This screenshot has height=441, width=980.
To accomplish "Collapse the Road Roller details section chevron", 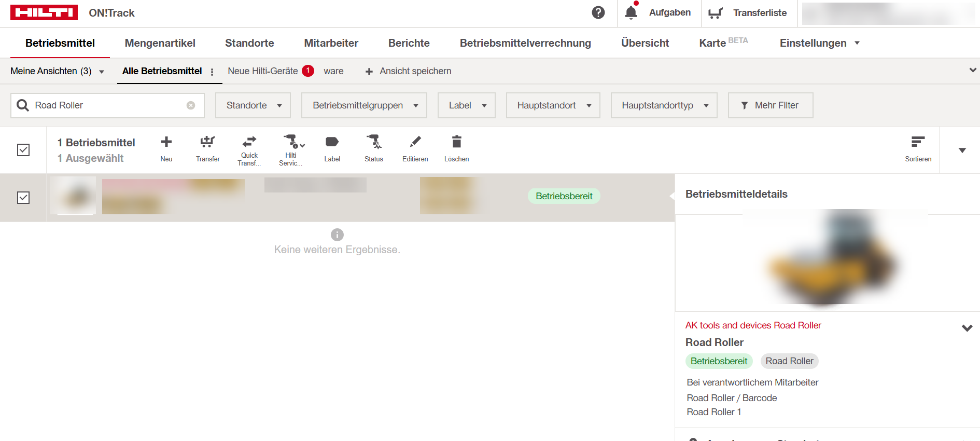I will [967, 328].
